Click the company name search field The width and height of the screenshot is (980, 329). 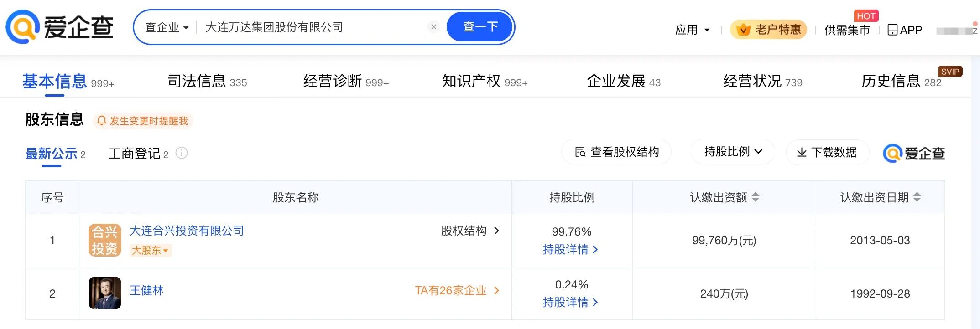click(x=310, y=27)
